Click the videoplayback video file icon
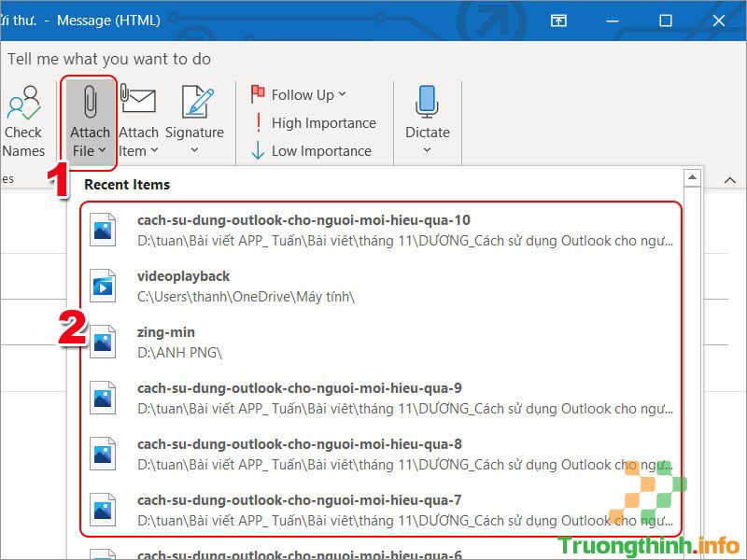 point(103,286)
